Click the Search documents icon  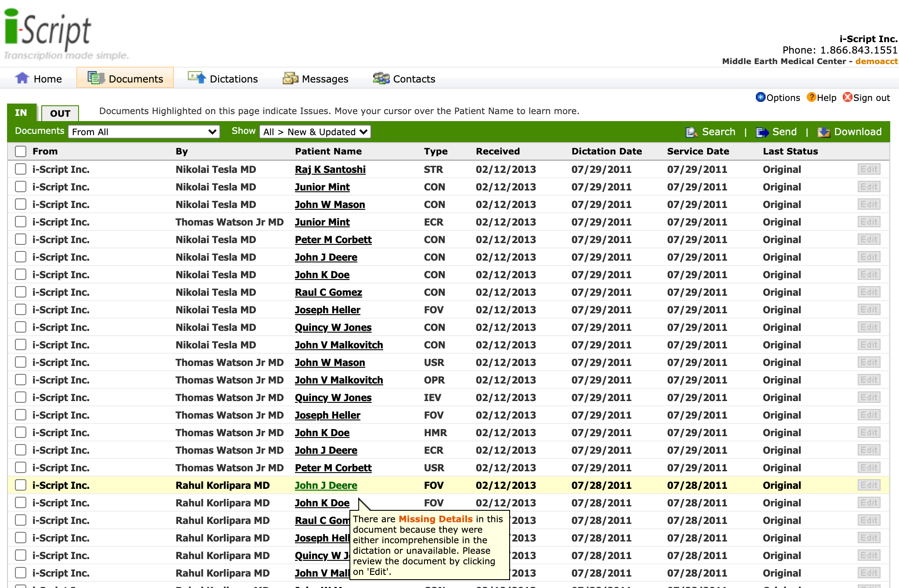[x=691, y=132]
